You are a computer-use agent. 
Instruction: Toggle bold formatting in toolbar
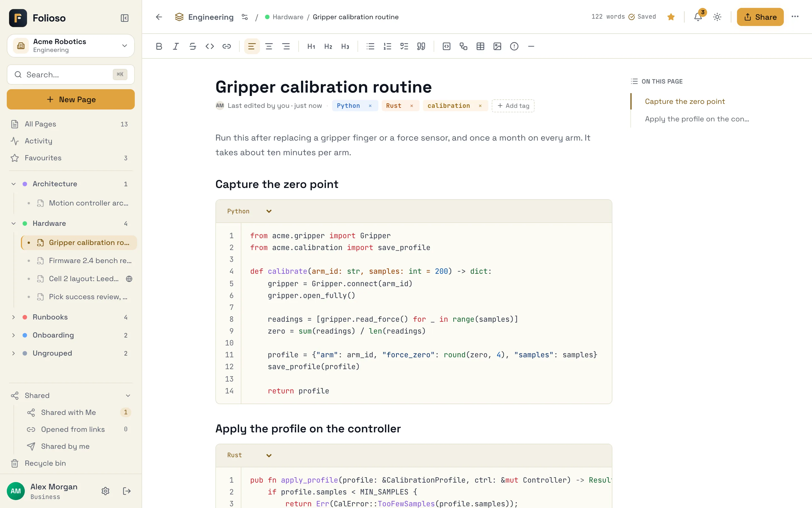[x=159, y=46]
